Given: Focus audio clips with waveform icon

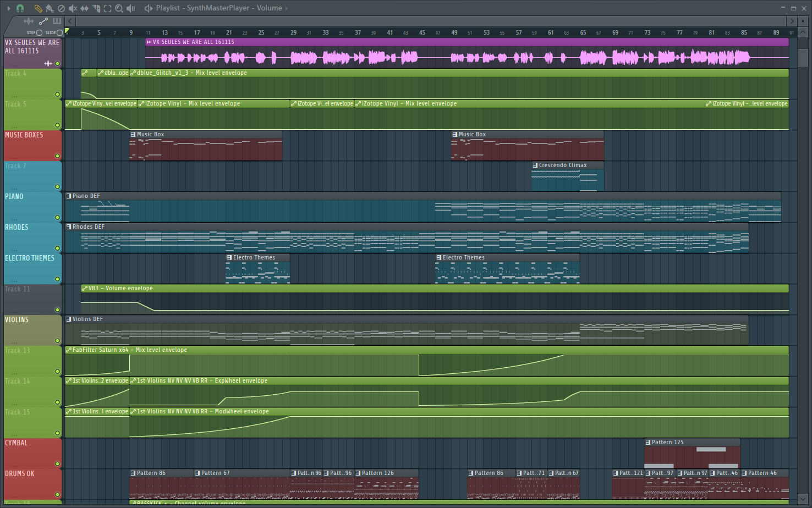Looking at the screenshot, I should point(29,21).
